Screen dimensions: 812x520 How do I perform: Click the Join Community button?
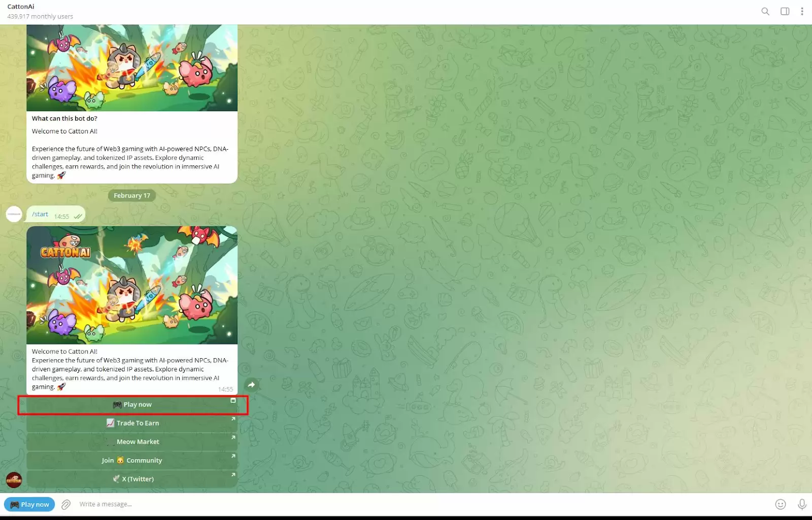click(x=132, y=460)
